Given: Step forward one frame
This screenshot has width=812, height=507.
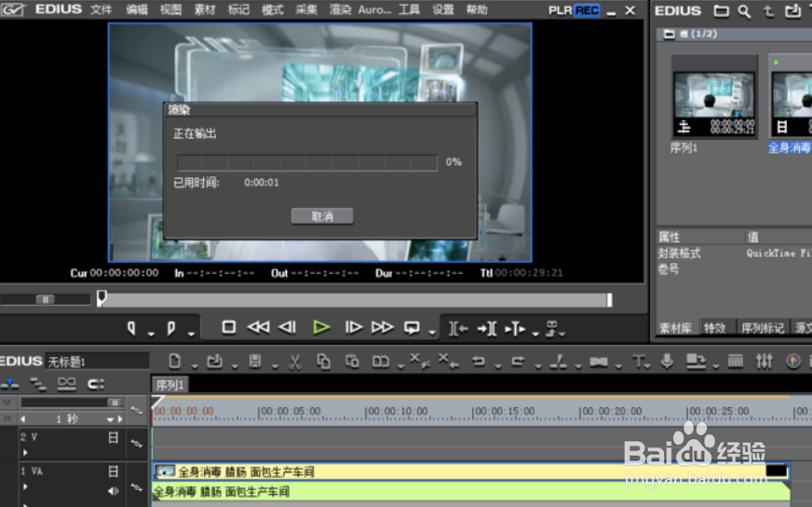Looking at the screenshot, I should (354, 327).
